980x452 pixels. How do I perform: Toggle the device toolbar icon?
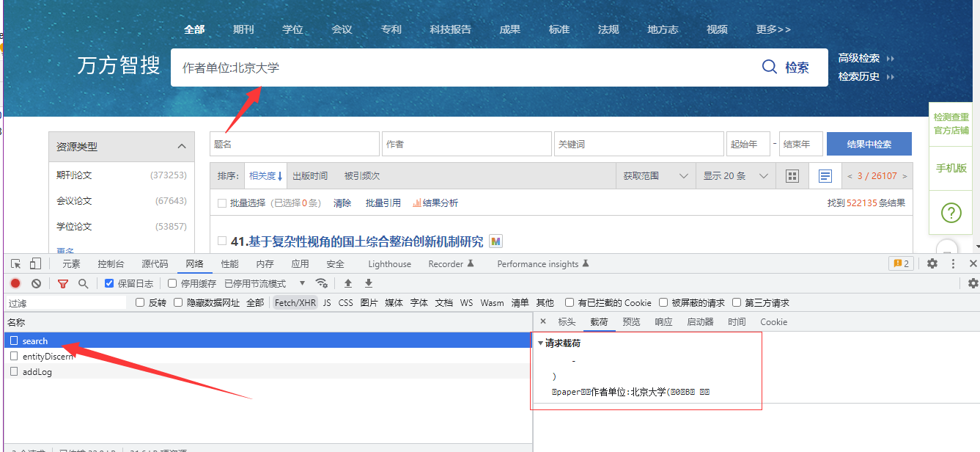point(35,263)
